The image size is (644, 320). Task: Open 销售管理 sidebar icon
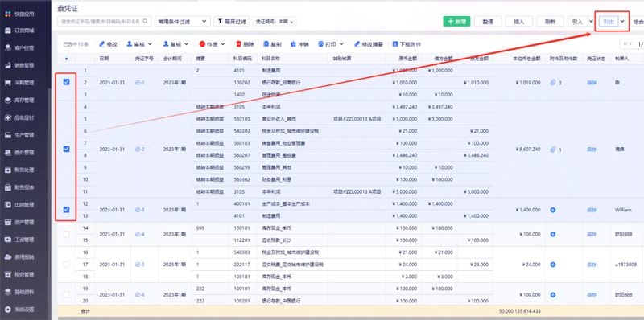[x=8, y=65]
